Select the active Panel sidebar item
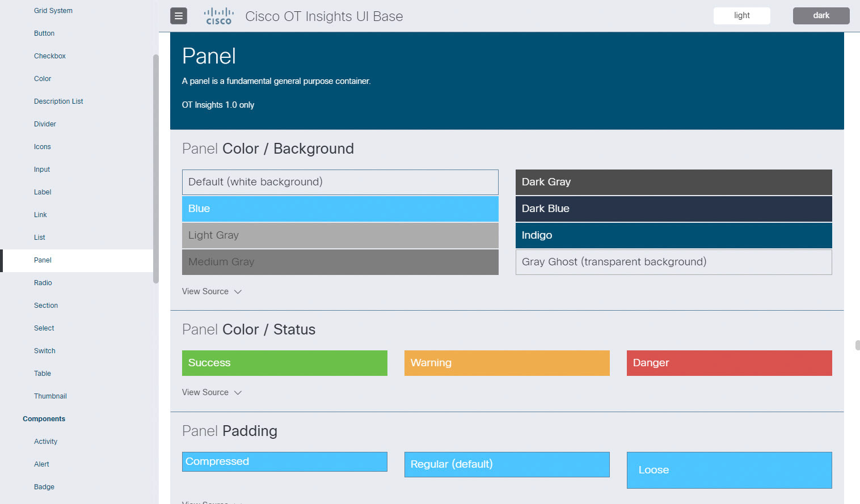 coord(77,260)
